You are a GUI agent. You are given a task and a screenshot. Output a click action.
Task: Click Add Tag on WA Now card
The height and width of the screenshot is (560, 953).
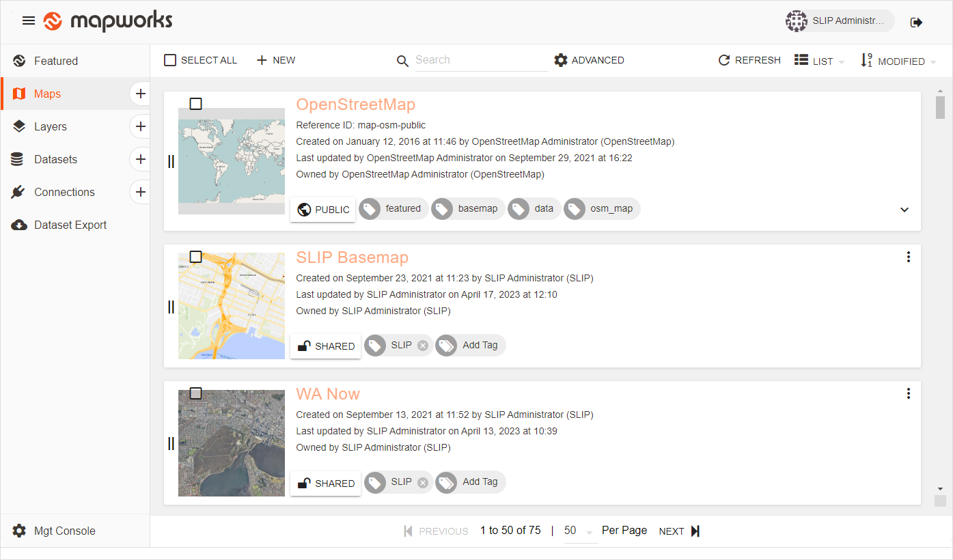coord(471,482)
